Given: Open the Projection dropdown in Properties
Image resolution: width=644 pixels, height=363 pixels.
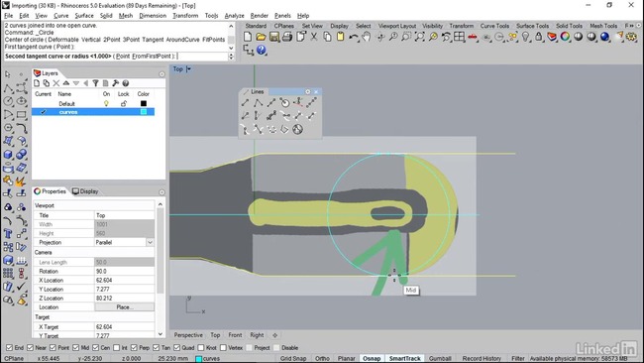Looking at the screenshot, I should [150, 243].
